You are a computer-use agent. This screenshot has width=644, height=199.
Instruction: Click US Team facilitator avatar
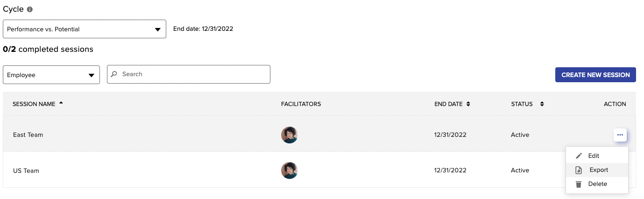pyautogui.click(x=290, y=171)
